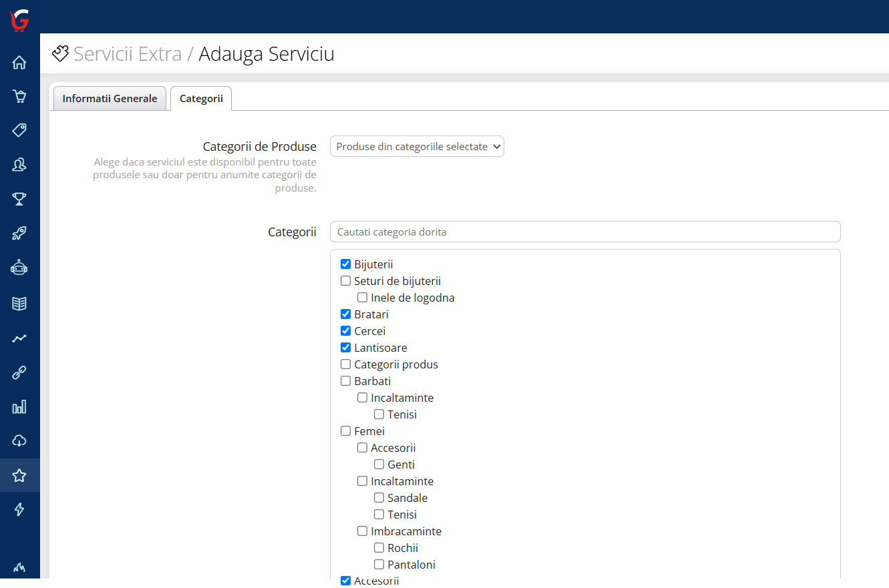Uncheck the Bijuterii category

[x=345, y=264]
